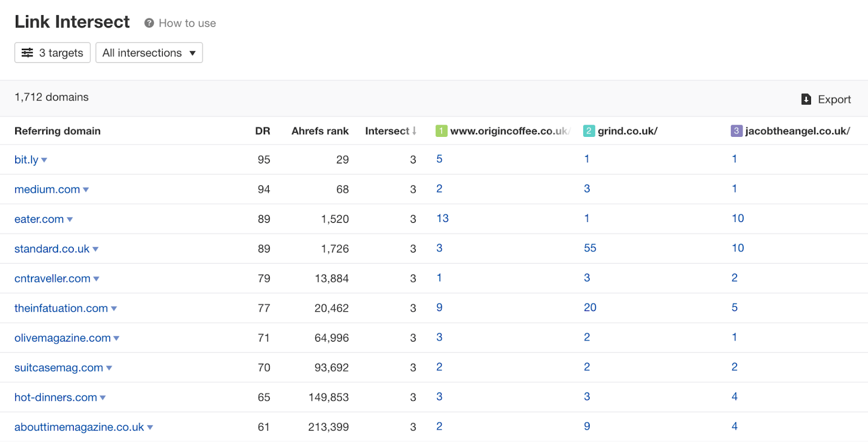Screen dimensions: 868x442
Task: Click the How to use link text
Action: click(187, 23)
